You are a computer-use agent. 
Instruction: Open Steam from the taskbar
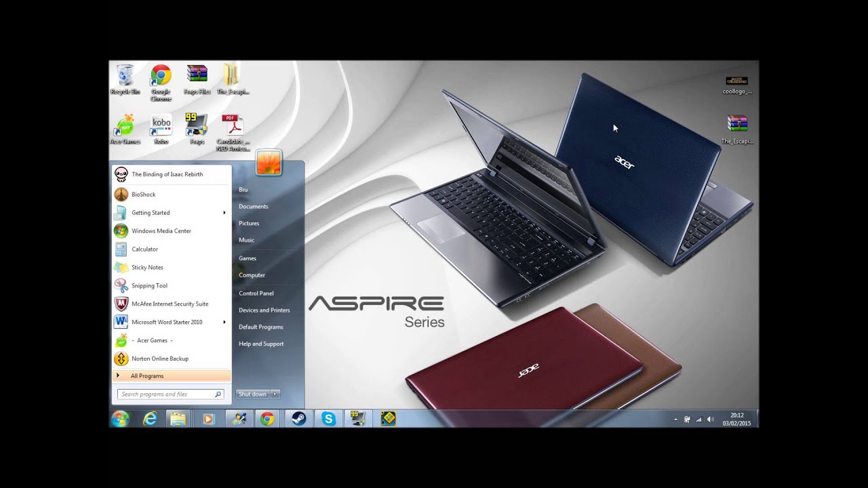pyautogui.click(x=298, y=419)
